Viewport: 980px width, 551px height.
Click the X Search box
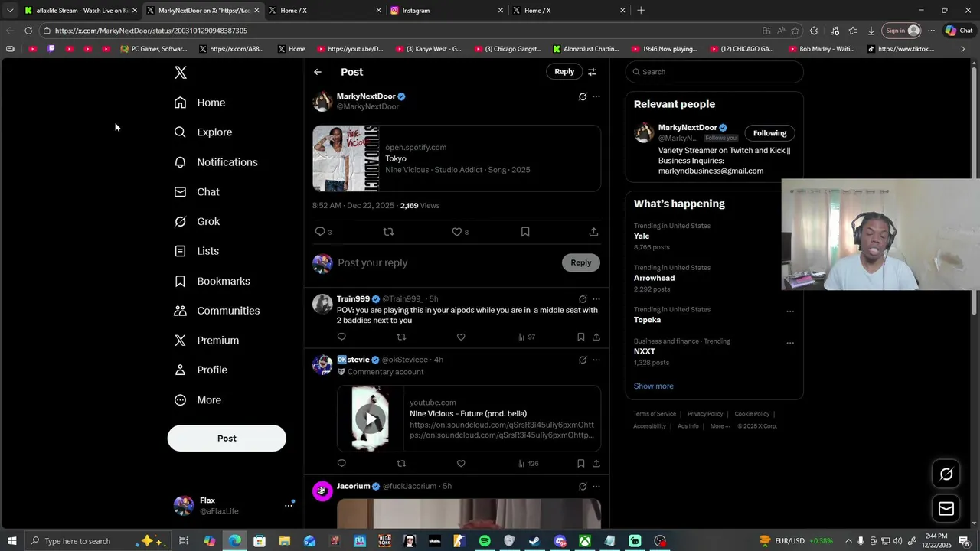point(714,72)
